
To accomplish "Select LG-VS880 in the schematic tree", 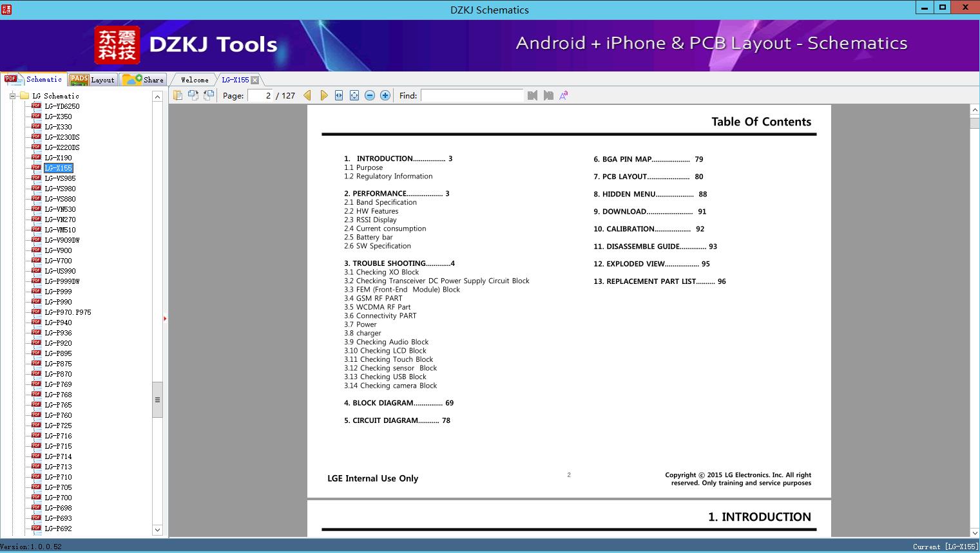I will pos(60,199).
